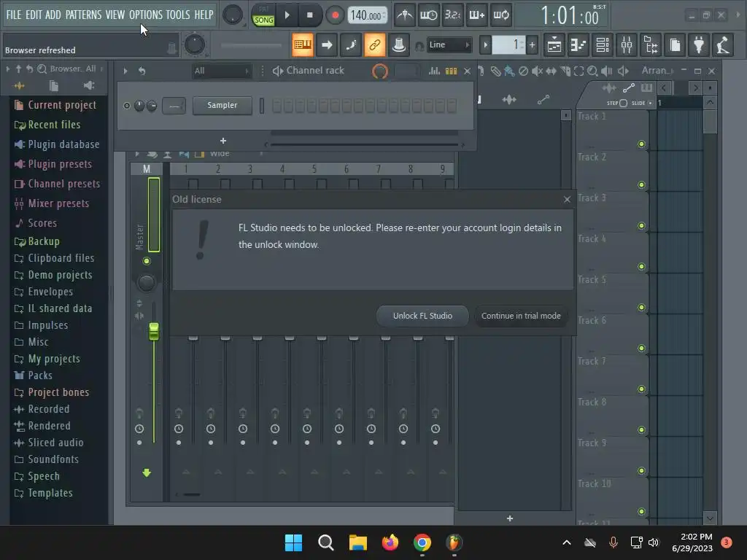This screenshot has height=560, width=747.
Task: Open Recent files in browser
Action: (x=54, y=125)
